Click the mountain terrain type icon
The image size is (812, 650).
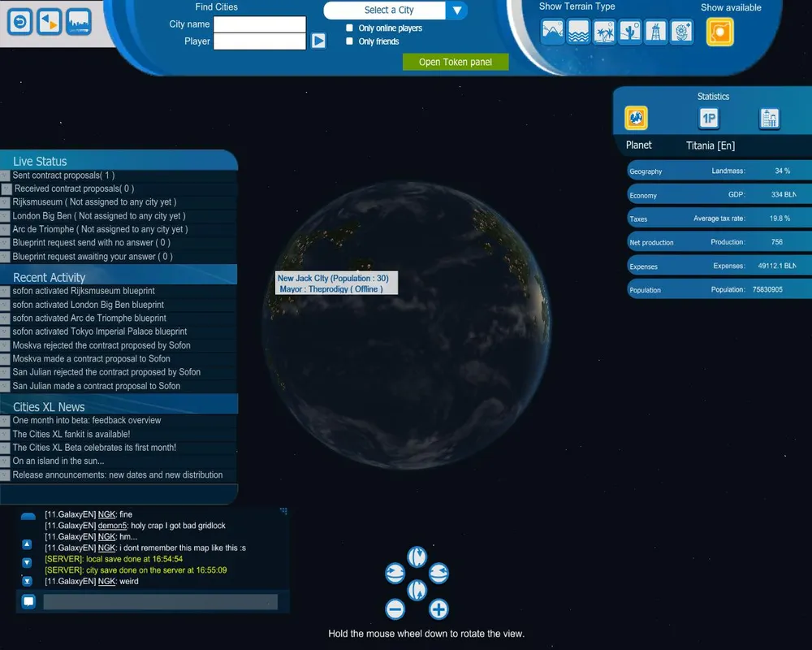click(x=553, y=32)
